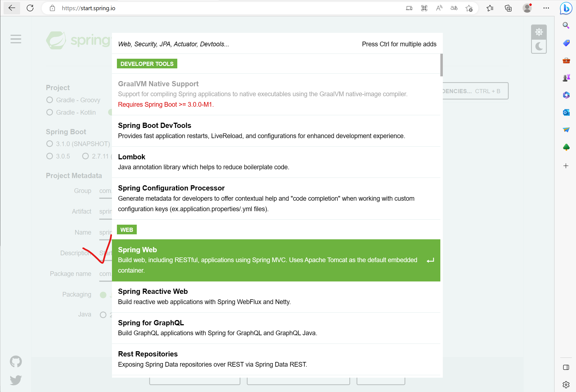The width and height of the screenshot is (576, 392).
Task: Open the Twitter bird icon
Action: (x=16, y=380)
